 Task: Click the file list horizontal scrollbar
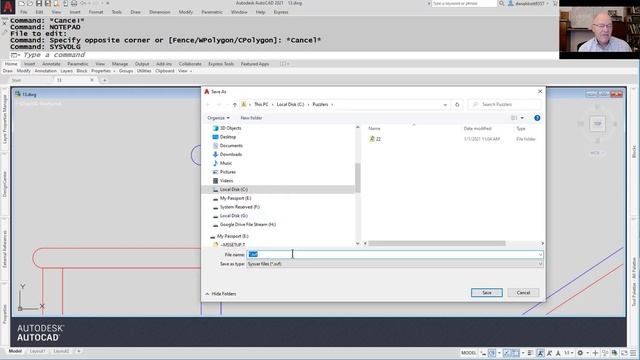pos(437,243)
